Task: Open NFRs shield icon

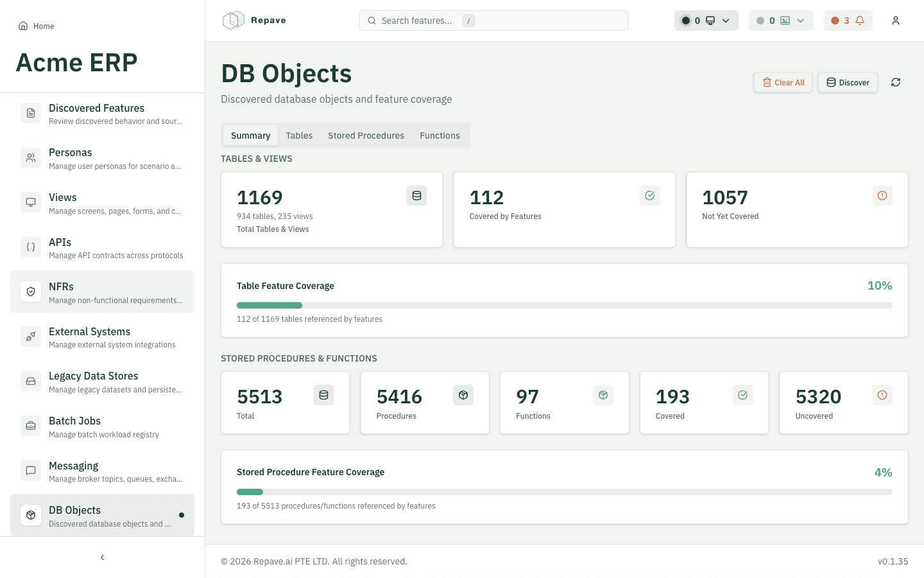Action: pyautogui.click(x=31, y=292)
